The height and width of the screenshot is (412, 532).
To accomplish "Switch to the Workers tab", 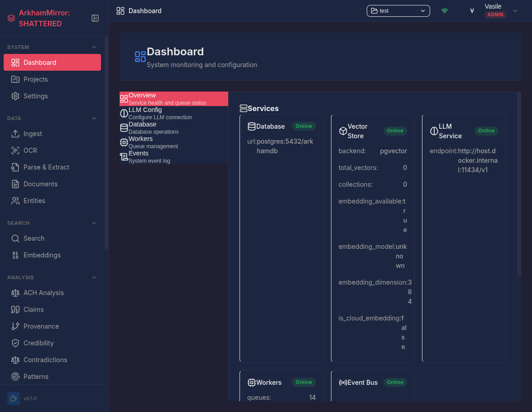I will click(174, 142).
